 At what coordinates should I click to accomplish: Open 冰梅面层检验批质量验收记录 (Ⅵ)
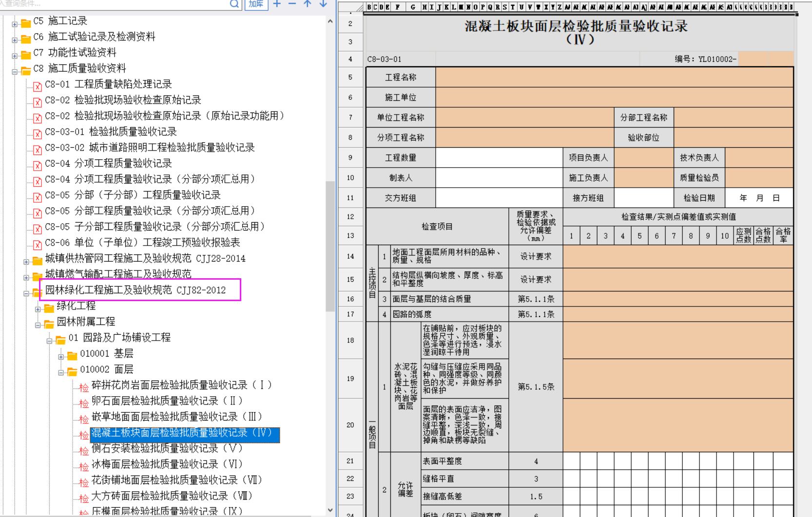[167, 464]
